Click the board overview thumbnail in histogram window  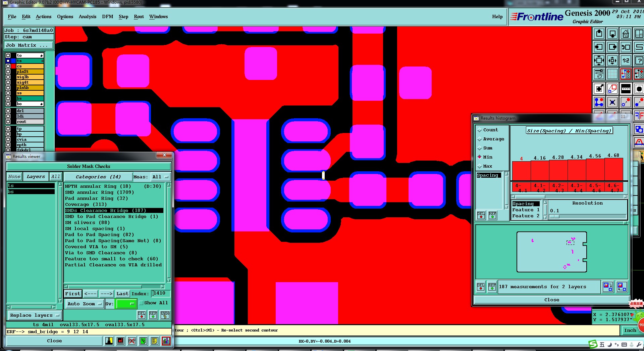pos(552,252)
